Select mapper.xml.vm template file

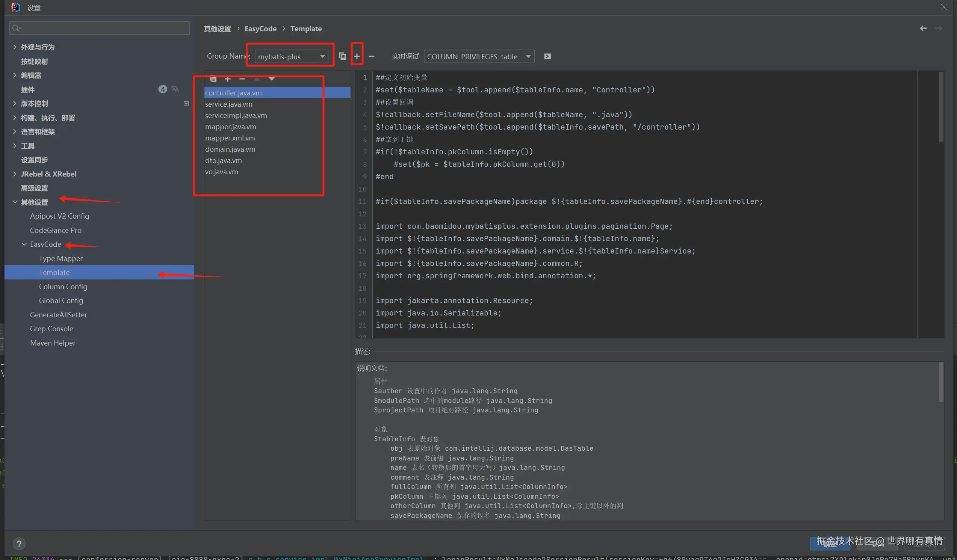(x=230, y=138)
